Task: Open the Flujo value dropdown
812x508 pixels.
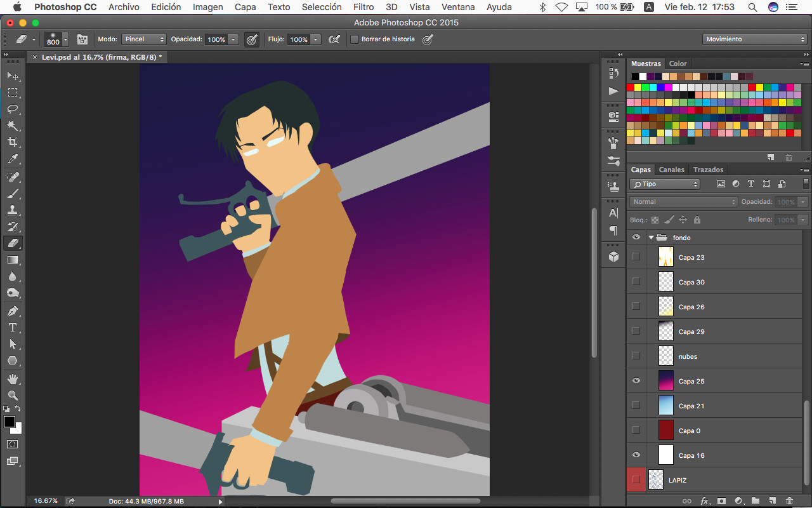Action: [x=315, y=39]
